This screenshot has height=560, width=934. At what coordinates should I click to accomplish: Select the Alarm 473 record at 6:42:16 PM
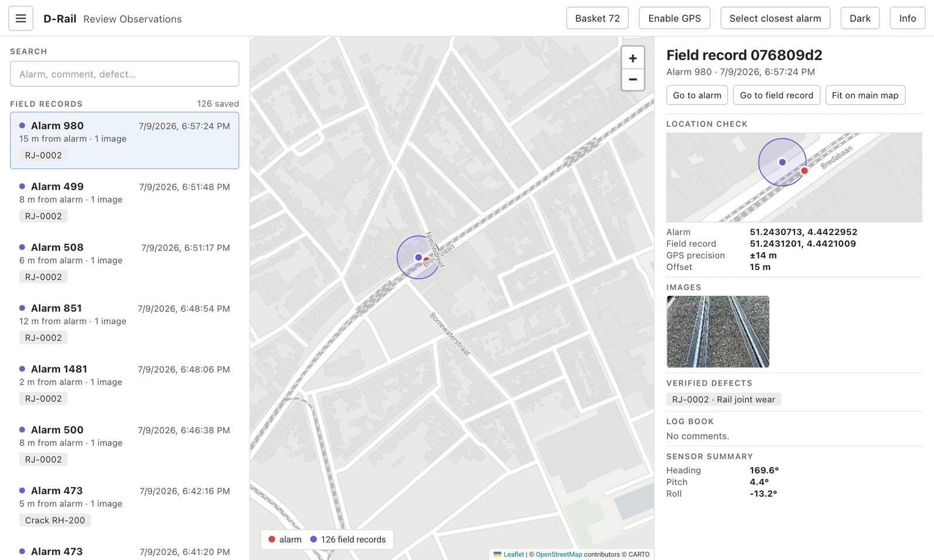click(124, 505)
